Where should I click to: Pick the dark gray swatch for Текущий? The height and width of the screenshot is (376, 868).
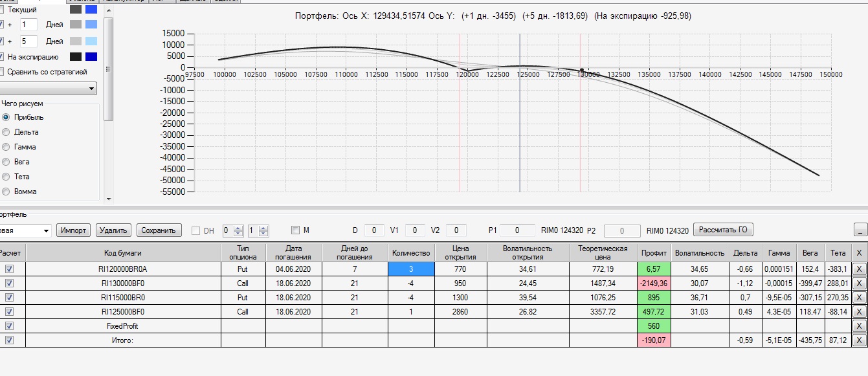76,10
